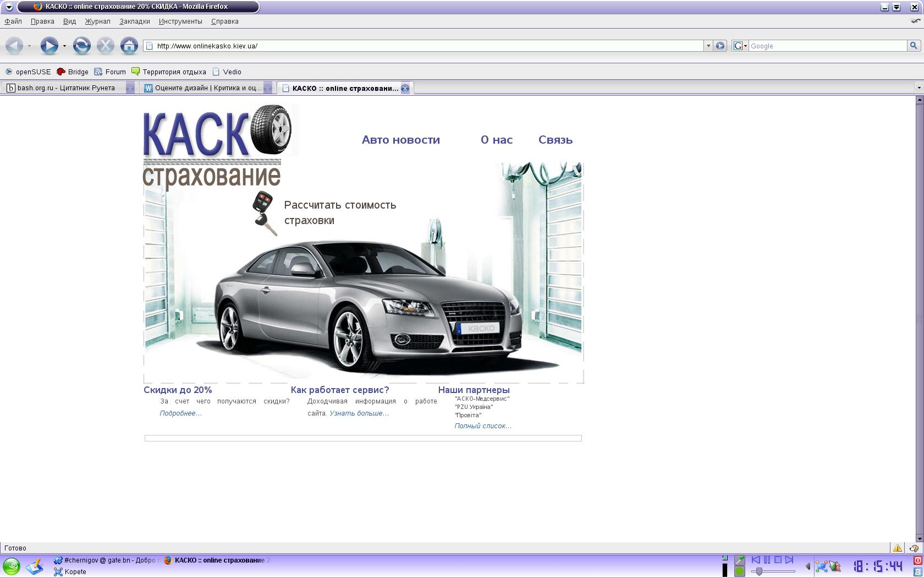
Task: Expand the system tray hidden icons arrow
Action: tap(808, 566)
